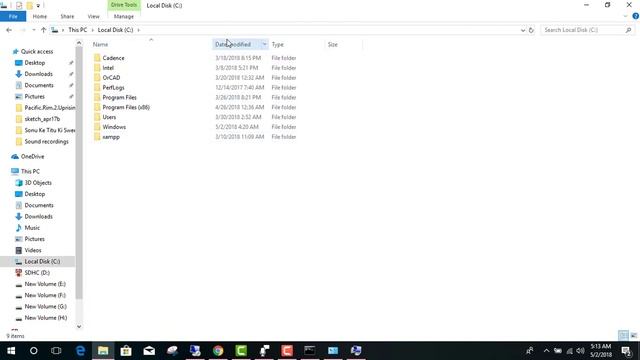Refresh the Local Disk (C:) view

click(531, 30)
